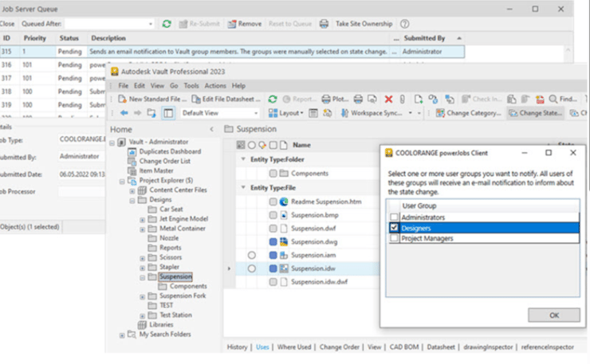The height and width of the screenshot is (364, 590).
Task: Select Item Master in tree
Action: [156, 170]
